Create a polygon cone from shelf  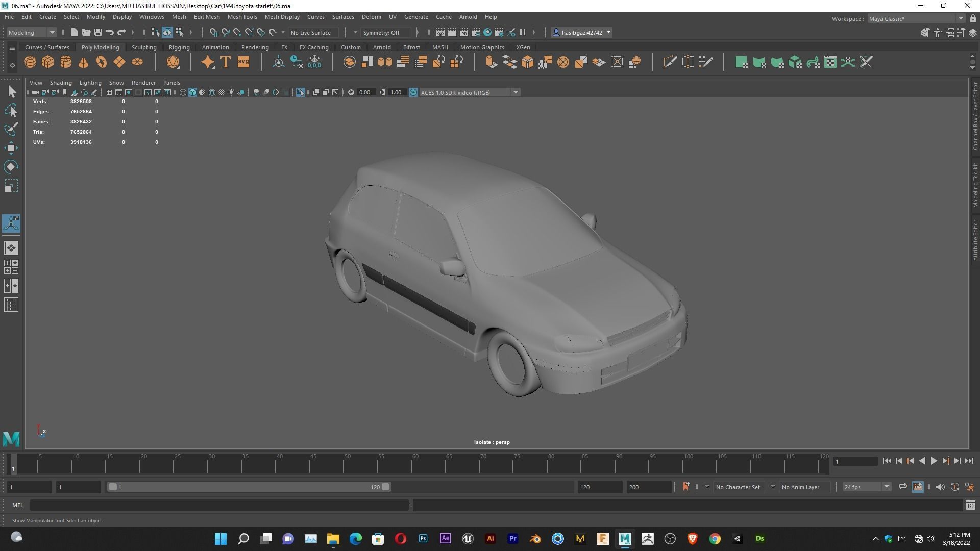coord(84,62)
